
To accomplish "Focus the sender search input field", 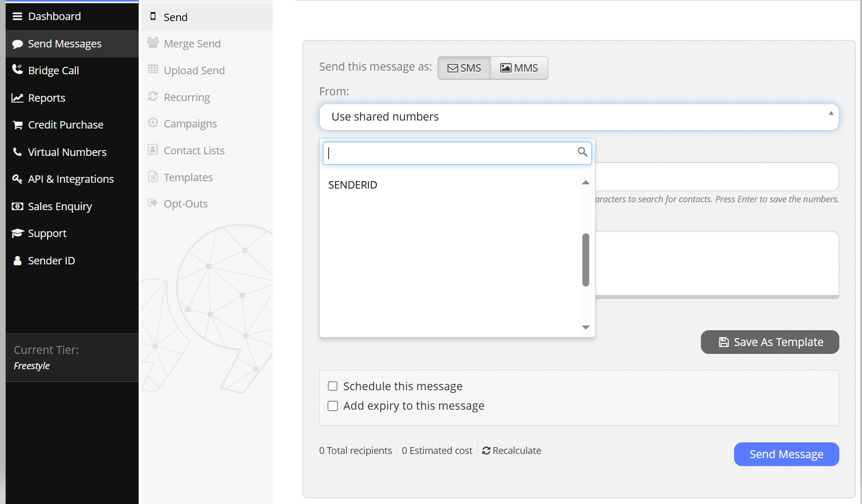I will (450, 153).
